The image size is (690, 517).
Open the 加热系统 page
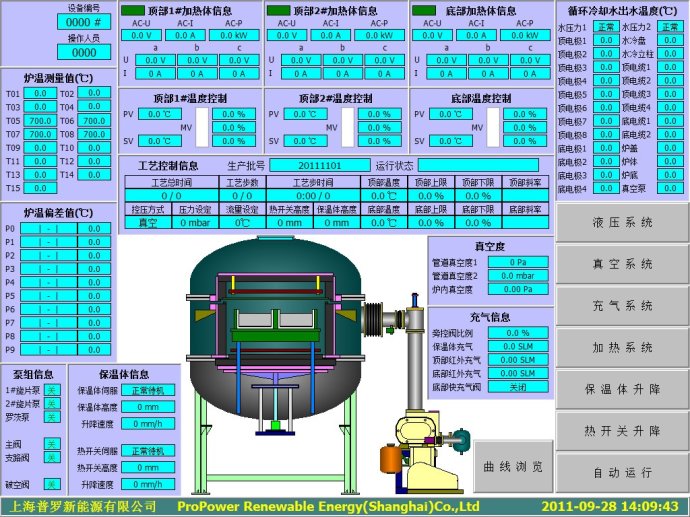click(622, 346)
